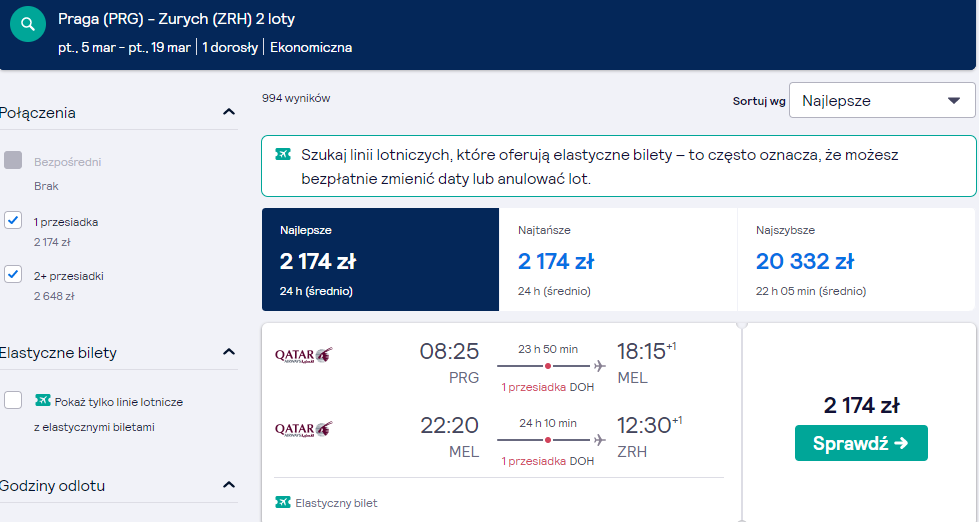This screenshot has width=979, height=522.
Task: Click the plane icon on the PRG–MEL route line
Action: pos(599,366)
